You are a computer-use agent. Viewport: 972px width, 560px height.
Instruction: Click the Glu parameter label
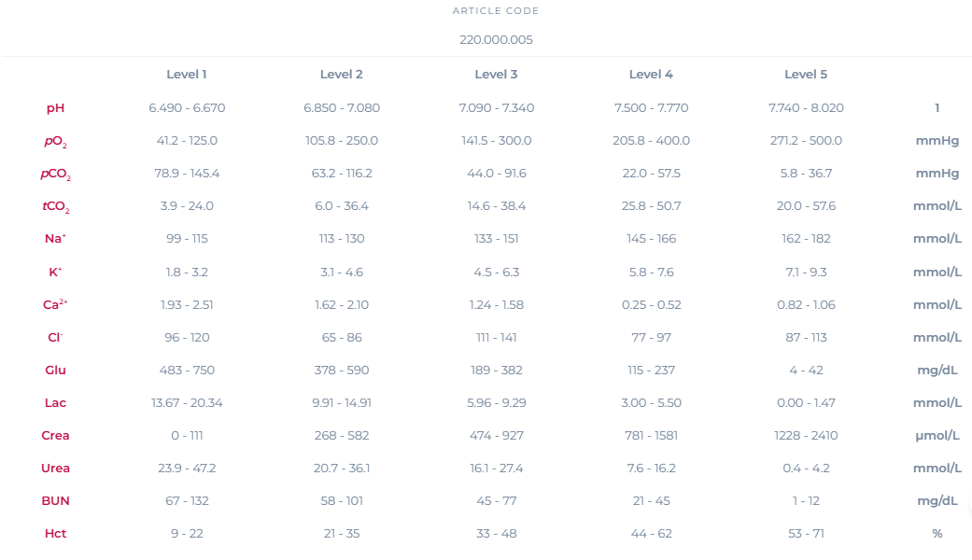[x=56, y=371]
